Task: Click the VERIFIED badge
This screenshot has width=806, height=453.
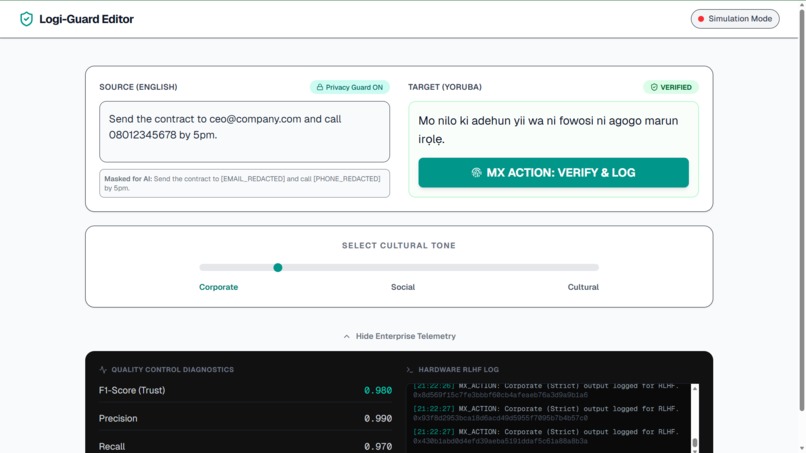Action: pos(671,87)
